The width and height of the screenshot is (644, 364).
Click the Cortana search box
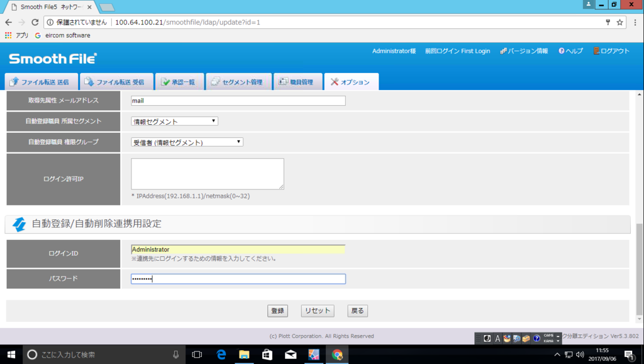(x=103, y=355)
